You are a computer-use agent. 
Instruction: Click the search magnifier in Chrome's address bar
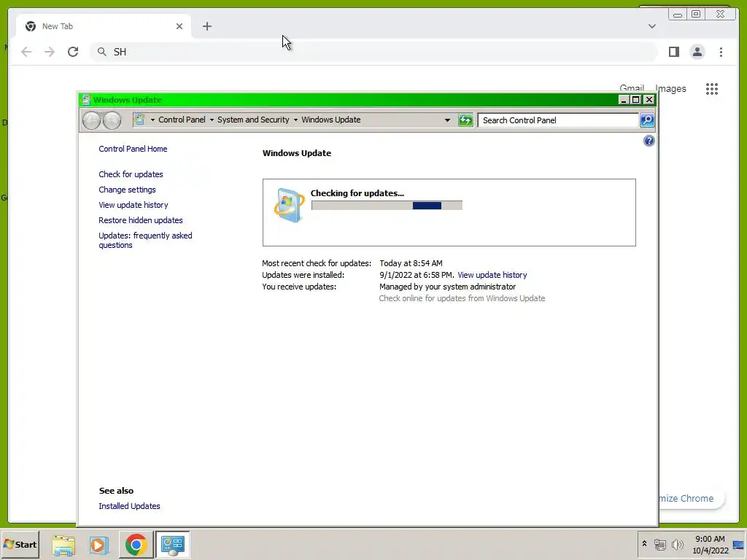[x=102, y=52]
